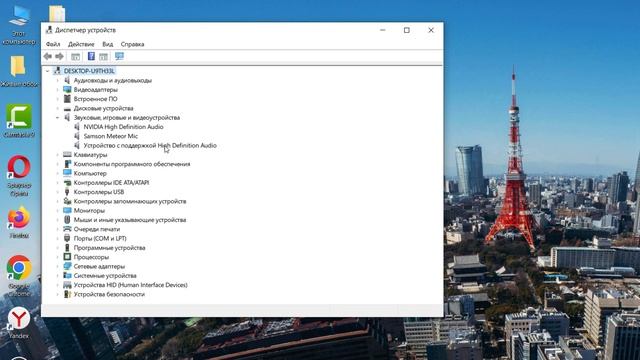Click the Forward arrow toolbar icon

click(x=60, y=56)
